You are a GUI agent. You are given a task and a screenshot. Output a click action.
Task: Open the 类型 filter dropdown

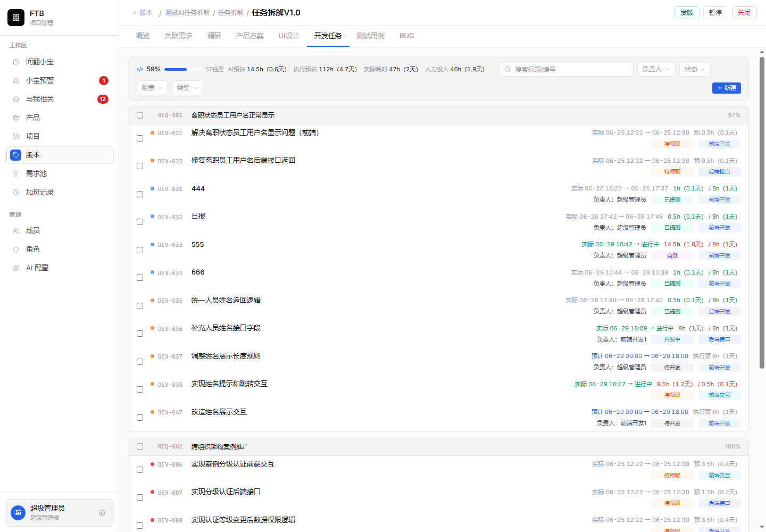point(187,88)
